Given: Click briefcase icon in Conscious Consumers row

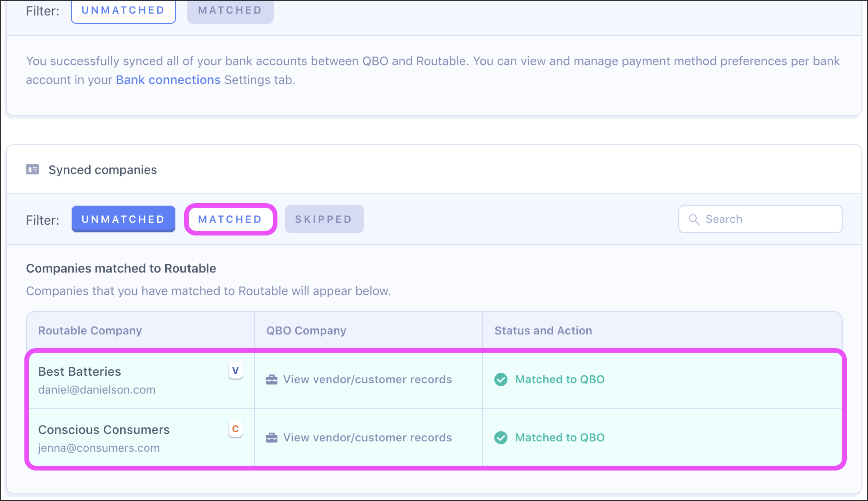Looking at the screenshot, I should coord(272,438).
